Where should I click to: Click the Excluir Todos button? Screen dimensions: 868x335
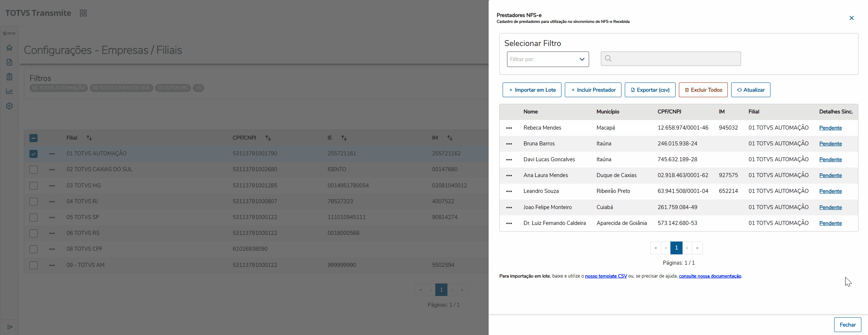[703, 90]
